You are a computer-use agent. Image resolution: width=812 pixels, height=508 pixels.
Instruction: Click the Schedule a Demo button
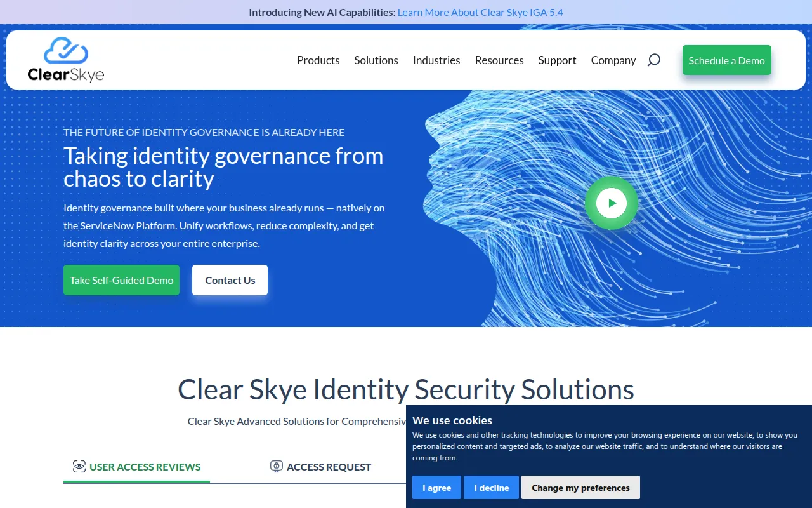click(727, 60)
